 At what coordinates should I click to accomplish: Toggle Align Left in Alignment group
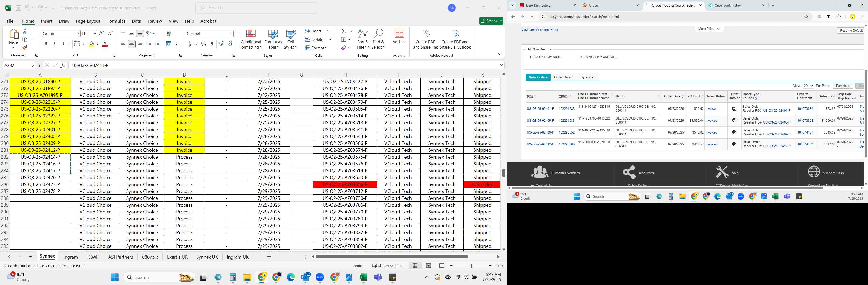(123, 44)
